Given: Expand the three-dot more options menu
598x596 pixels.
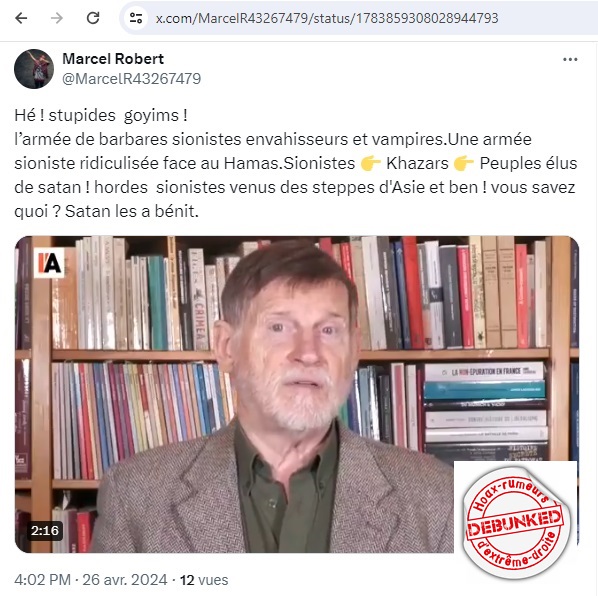Looking at the screenshot, I should [x=570, y=59].
